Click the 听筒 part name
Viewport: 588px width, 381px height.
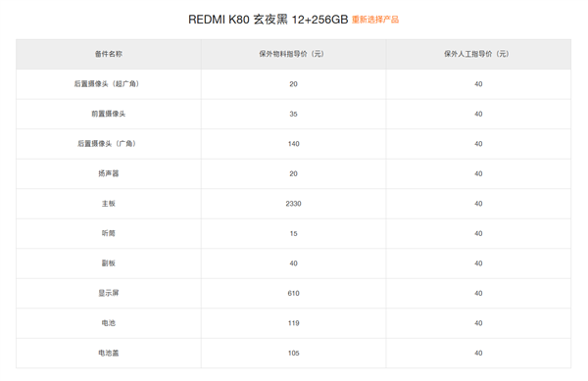pyautogui.click(x=109, y=233)
